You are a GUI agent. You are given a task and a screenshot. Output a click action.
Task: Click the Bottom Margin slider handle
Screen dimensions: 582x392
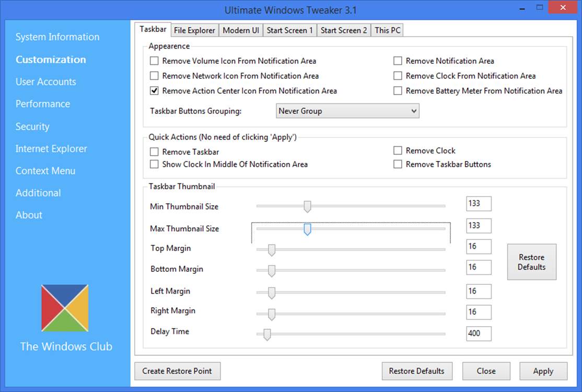(272, 271)
